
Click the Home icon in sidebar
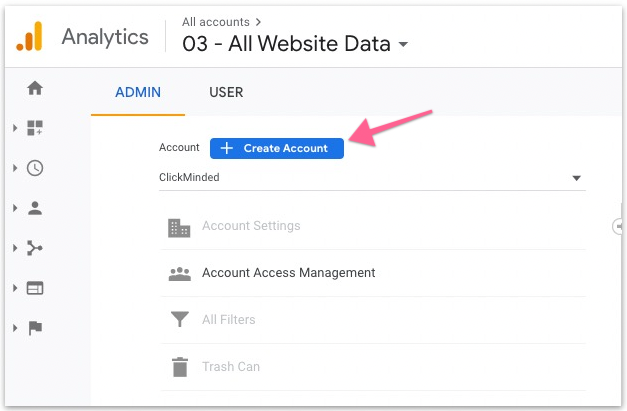pyautogui.click(x=35, y=88)
